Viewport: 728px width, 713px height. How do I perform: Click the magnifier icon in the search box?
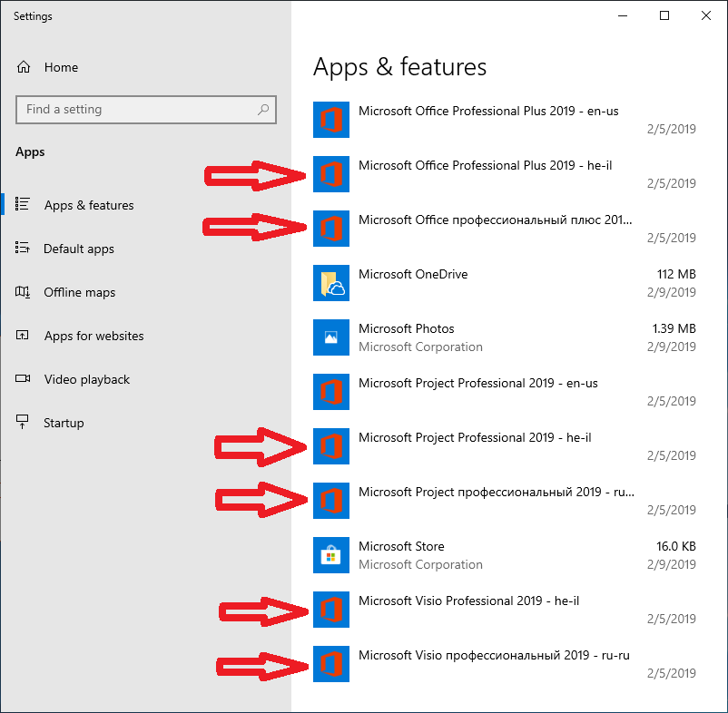263,110
